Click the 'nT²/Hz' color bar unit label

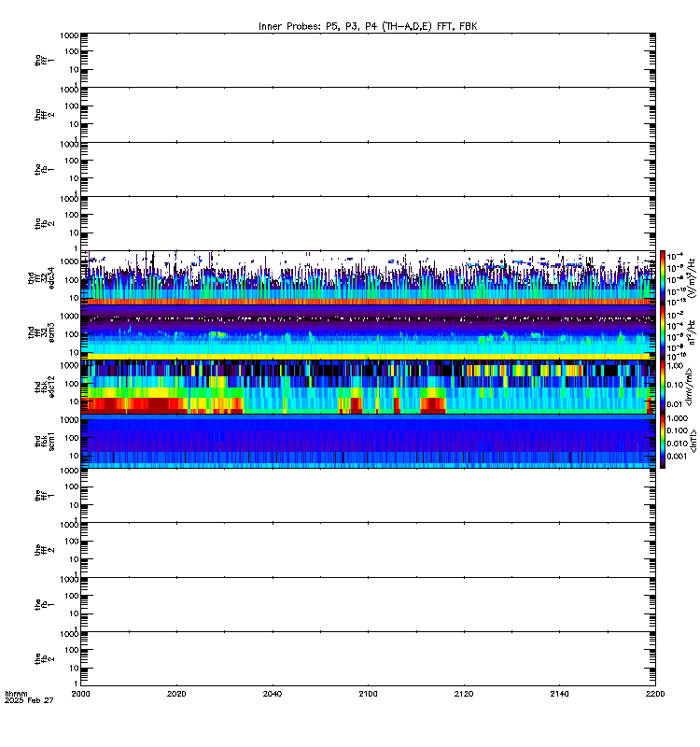692,332
